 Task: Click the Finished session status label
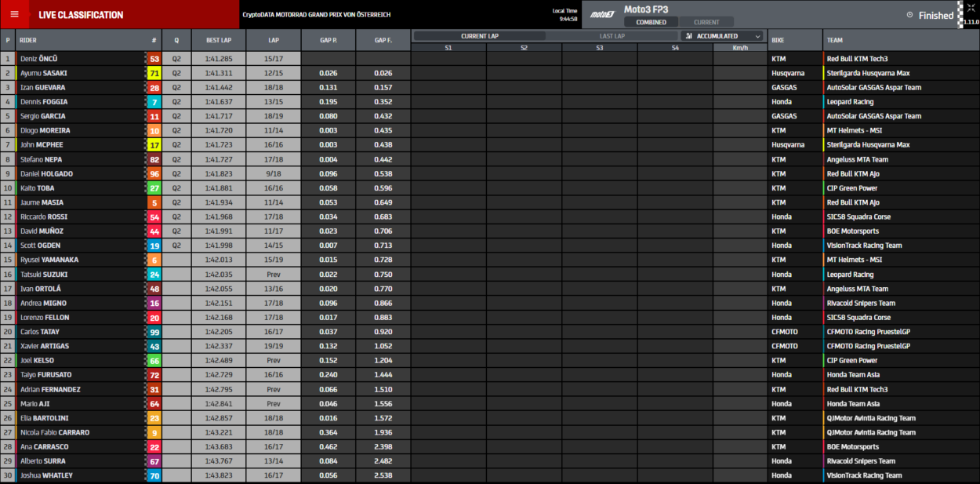pyautogui.click(x=936, y=15)
